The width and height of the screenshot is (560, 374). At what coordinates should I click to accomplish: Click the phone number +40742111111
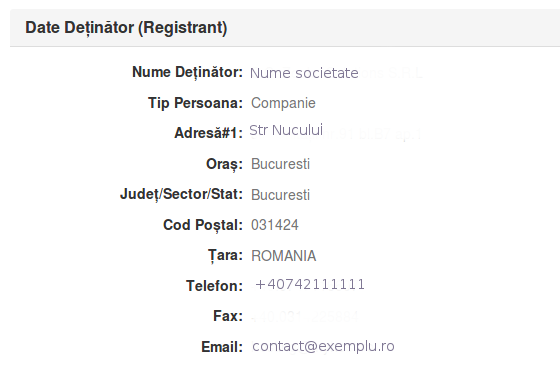tap(310, 284)
